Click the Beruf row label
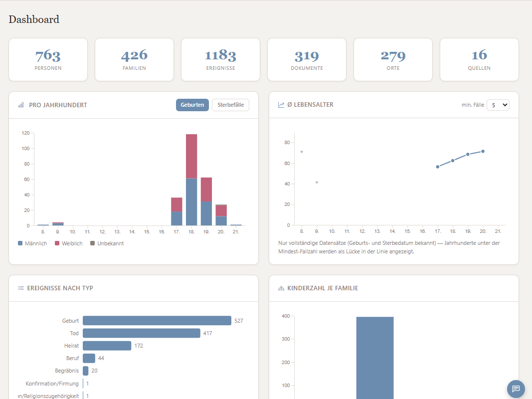Image resolution: width=532 pixels, height=399 pixels. (x=72, y=358)
